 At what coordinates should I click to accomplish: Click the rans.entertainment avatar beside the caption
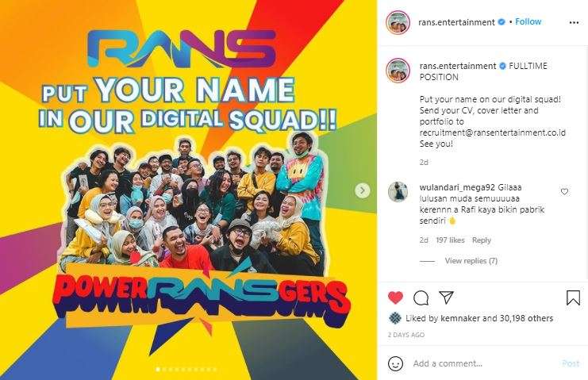click(x=398, y=70)
